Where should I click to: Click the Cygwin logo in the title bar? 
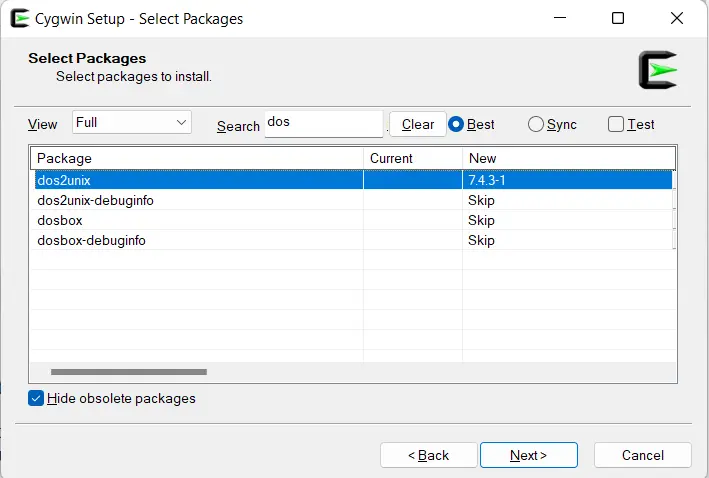20,19
